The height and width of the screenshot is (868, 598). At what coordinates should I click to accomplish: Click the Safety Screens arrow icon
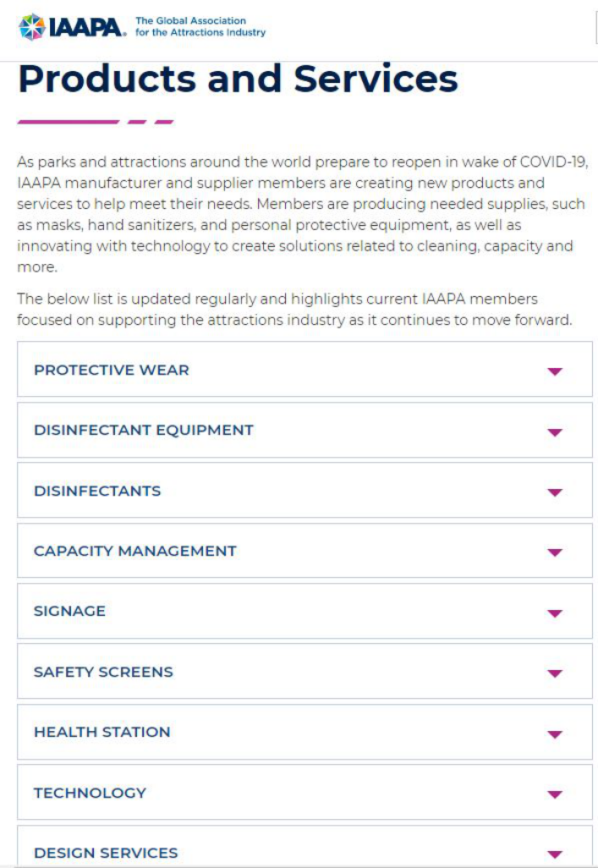click(x=555, y=673)
